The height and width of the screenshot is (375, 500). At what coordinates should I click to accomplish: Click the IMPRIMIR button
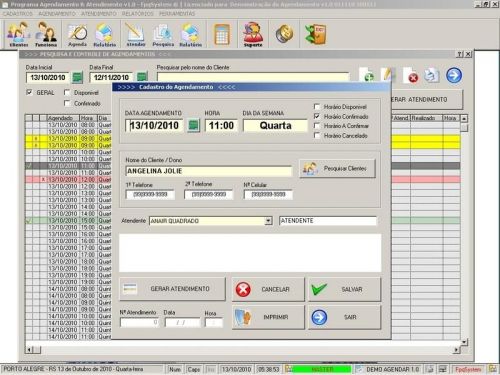point(268,317)
